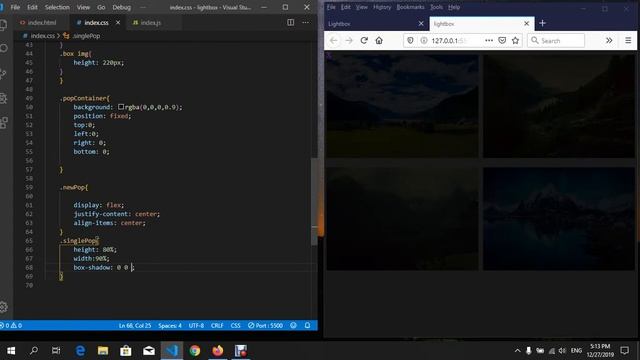
Task: Go to Firefox home page
Action: point(379,40)
